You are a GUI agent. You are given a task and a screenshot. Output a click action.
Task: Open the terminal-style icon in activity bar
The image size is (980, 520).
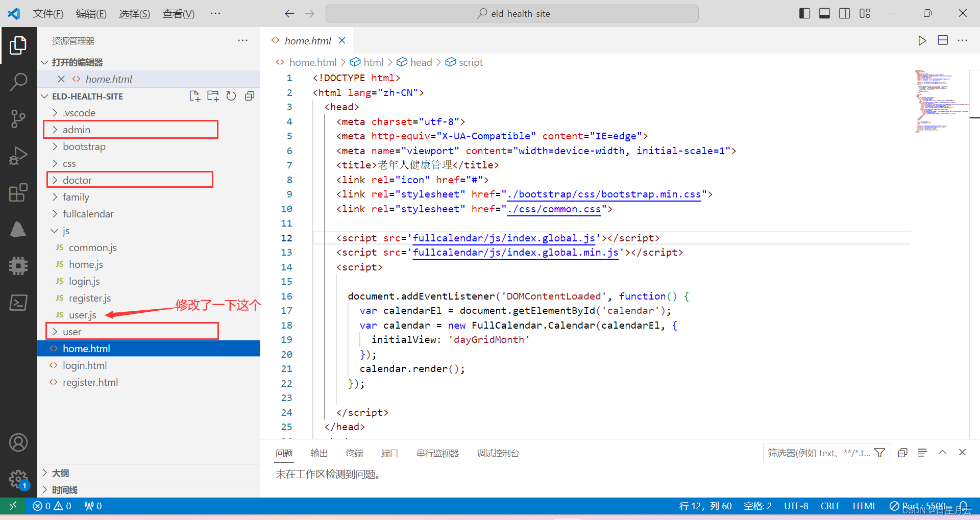[x=18, y=302]
